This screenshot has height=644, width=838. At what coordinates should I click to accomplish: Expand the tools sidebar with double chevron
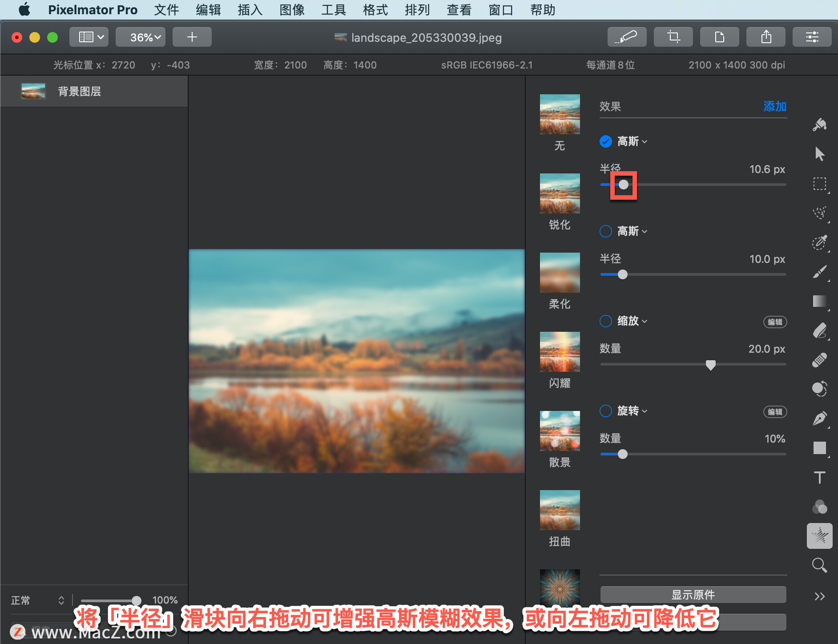[819, 596]
